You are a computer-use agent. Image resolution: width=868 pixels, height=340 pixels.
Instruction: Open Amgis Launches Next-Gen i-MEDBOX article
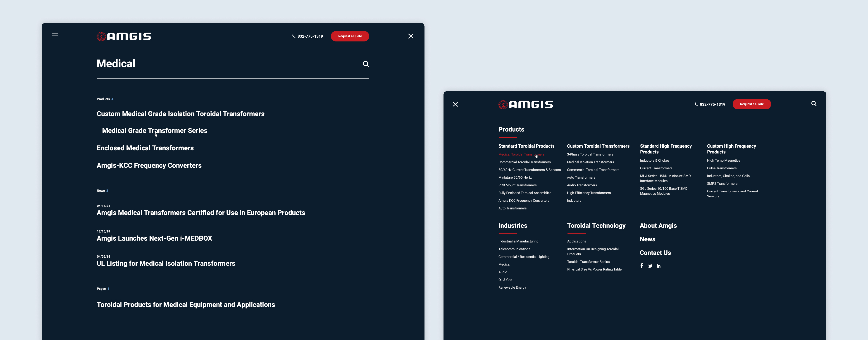154,239
